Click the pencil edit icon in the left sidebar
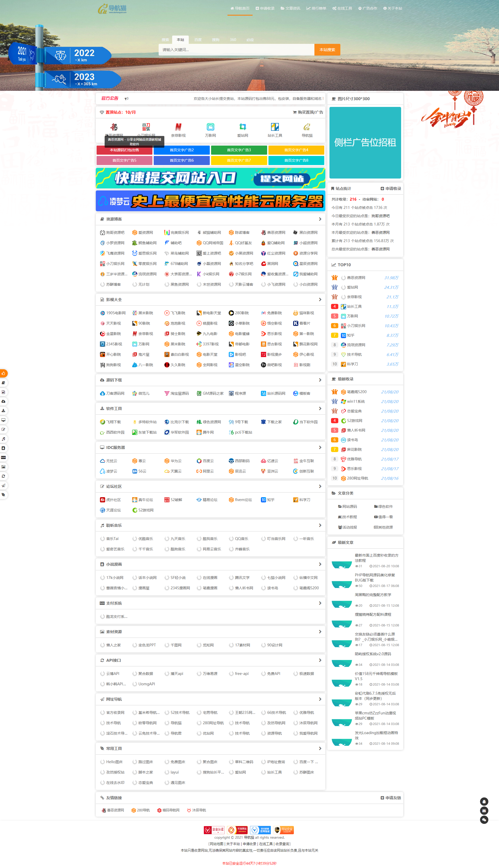499x868 pixels. coord(3,429)
